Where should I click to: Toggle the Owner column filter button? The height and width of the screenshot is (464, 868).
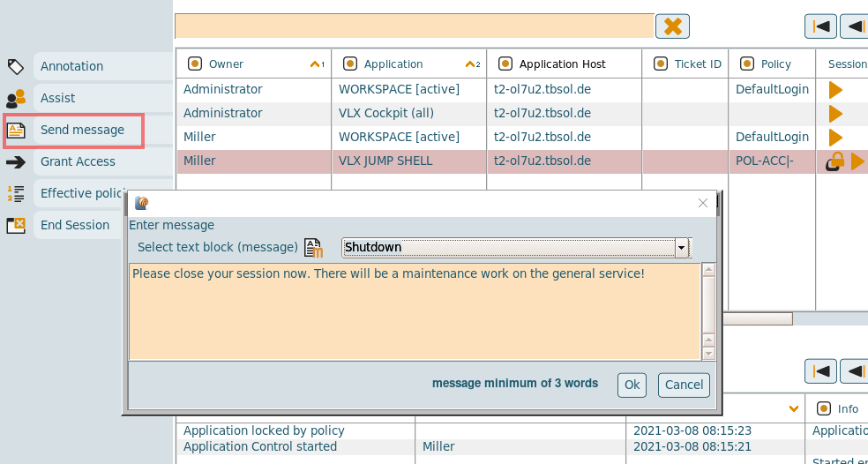194,64
